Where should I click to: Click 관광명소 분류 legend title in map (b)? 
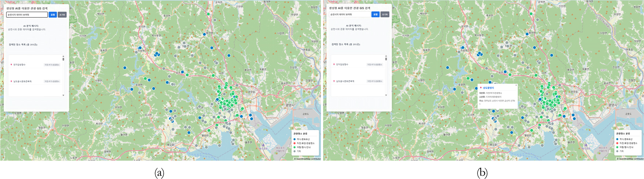coord(623,134)
